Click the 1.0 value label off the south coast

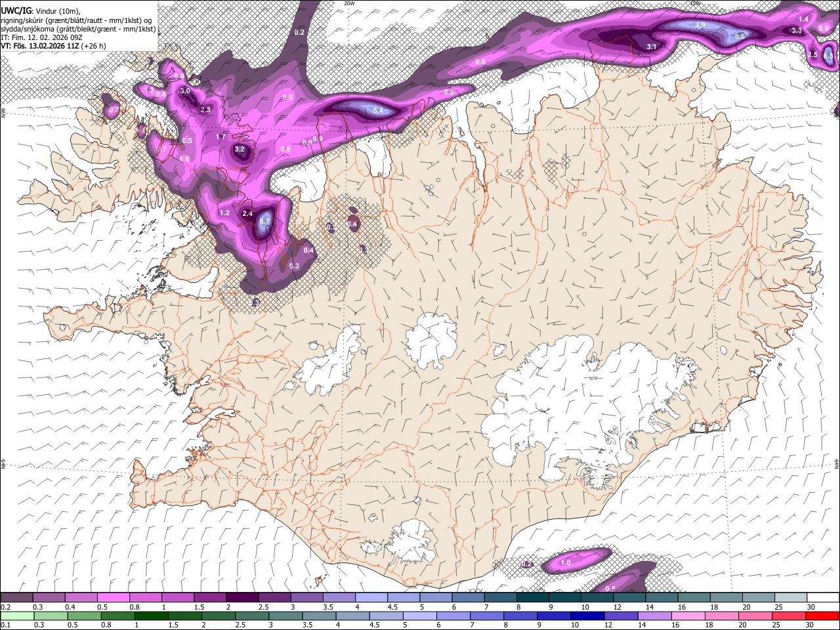(566, 562)
